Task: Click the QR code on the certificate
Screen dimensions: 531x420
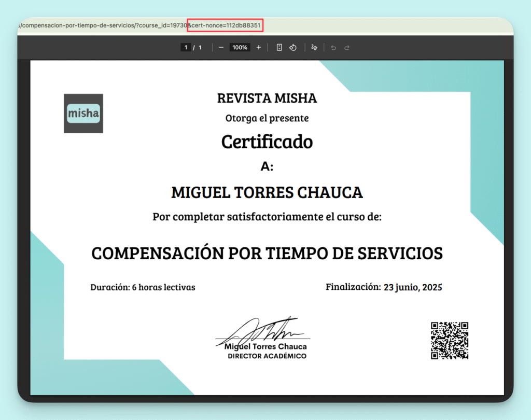Action: pyautogui.click(x=450, y=340)
